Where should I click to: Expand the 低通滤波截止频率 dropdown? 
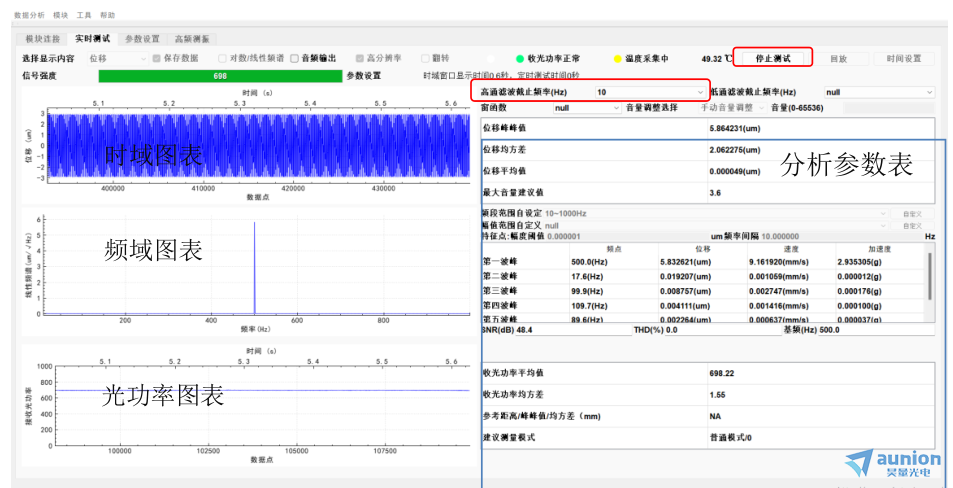click(879, 92)
